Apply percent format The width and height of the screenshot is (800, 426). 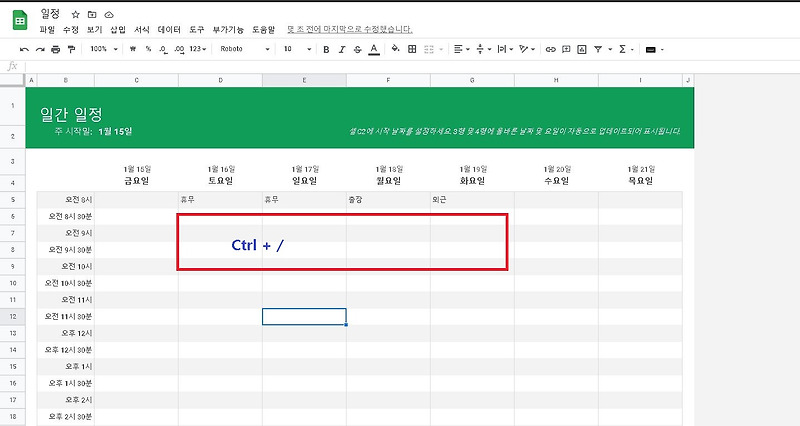pos(148,49)
